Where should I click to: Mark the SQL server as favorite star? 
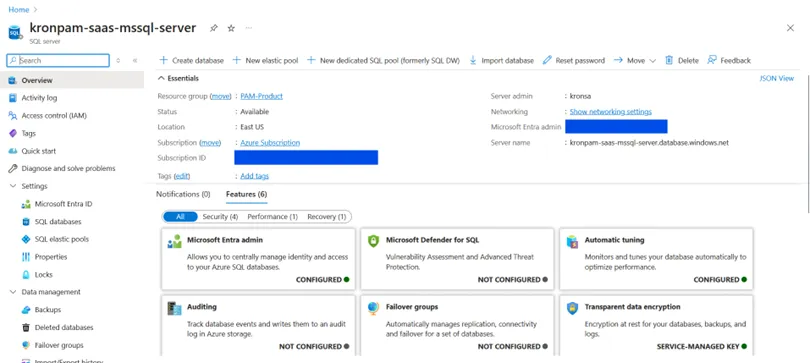(x=231, y=28)
